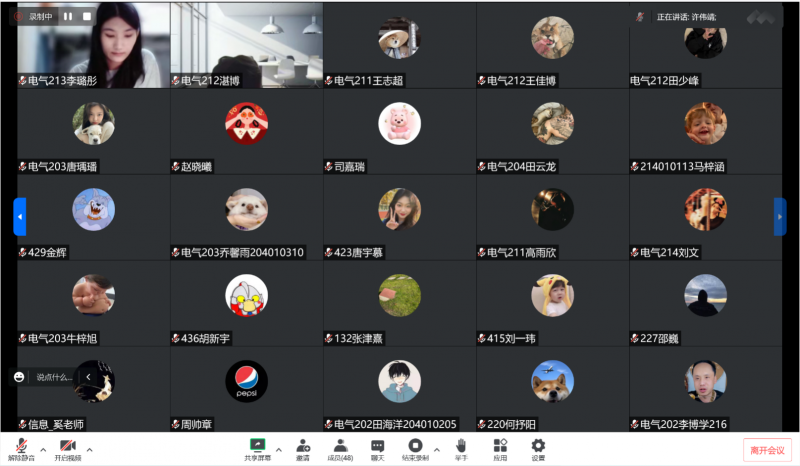Click 132张津熹 grass avatar
The width and height of the screenshot is (800, 466).
pos(399,295)
